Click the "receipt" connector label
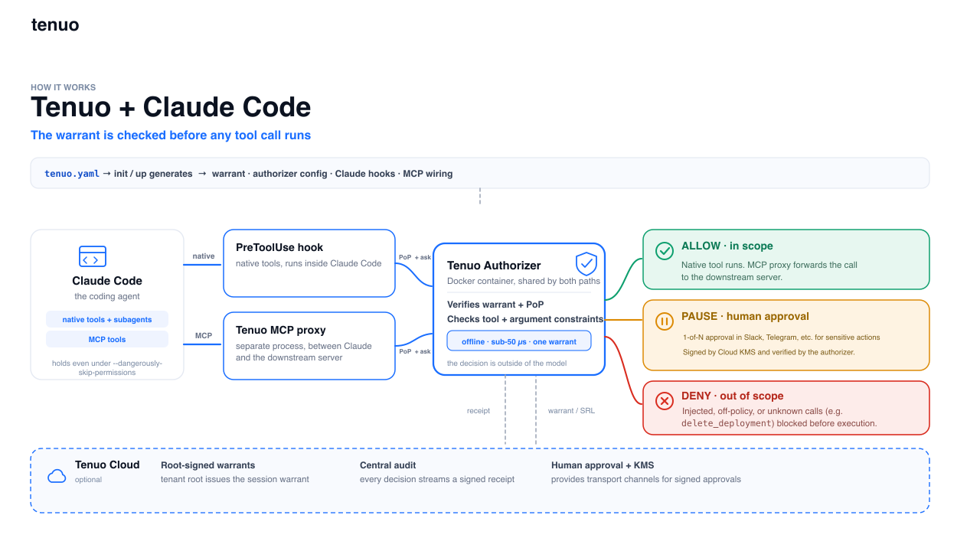The image size is (980, 551). tap(479, 411)
